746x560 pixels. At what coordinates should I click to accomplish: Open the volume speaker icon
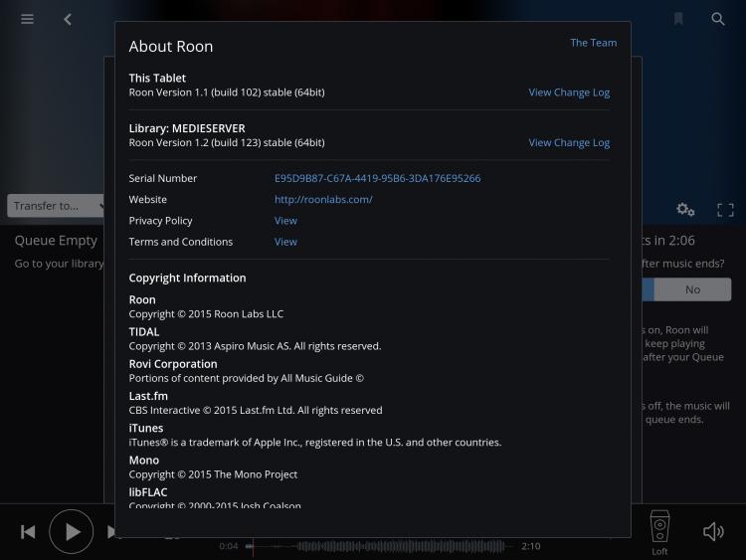click(713, 532)
